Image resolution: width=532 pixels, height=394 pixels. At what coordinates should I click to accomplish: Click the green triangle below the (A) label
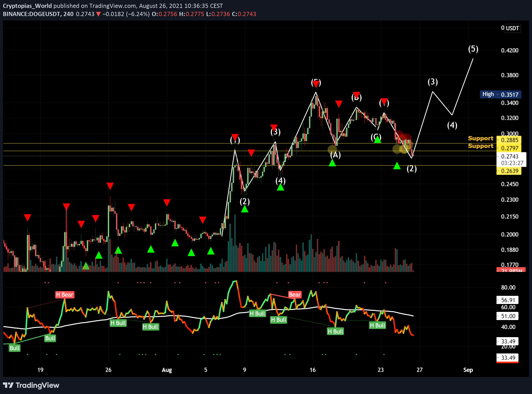pyautogui.click(x=332, y=163)
